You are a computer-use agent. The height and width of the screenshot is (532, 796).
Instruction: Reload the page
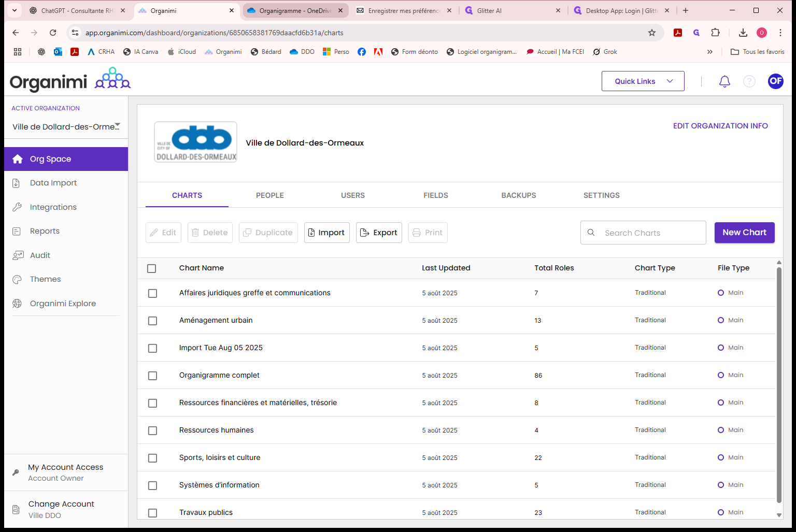click(53, 33)
